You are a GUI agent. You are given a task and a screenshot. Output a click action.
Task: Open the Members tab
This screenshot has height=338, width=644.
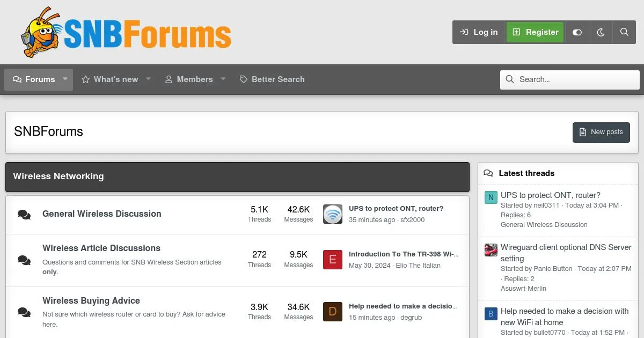click(188, 79)
